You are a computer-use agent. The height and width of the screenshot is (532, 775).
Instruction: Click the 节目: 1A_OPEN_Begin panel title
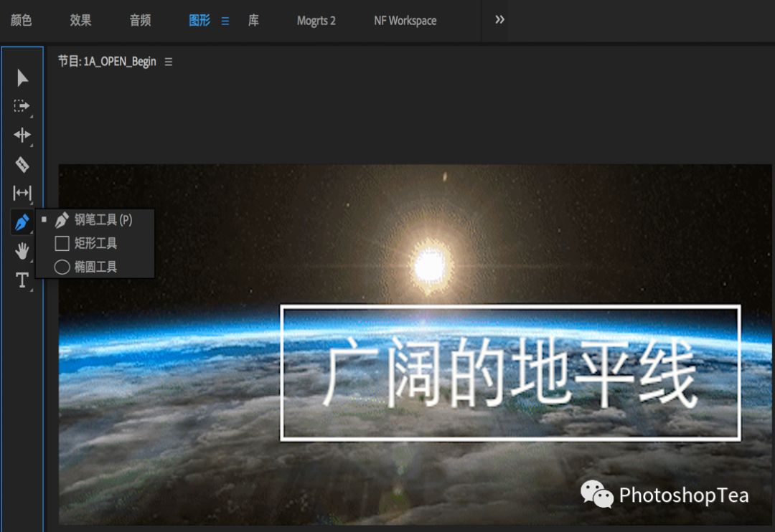click(107, 61)
